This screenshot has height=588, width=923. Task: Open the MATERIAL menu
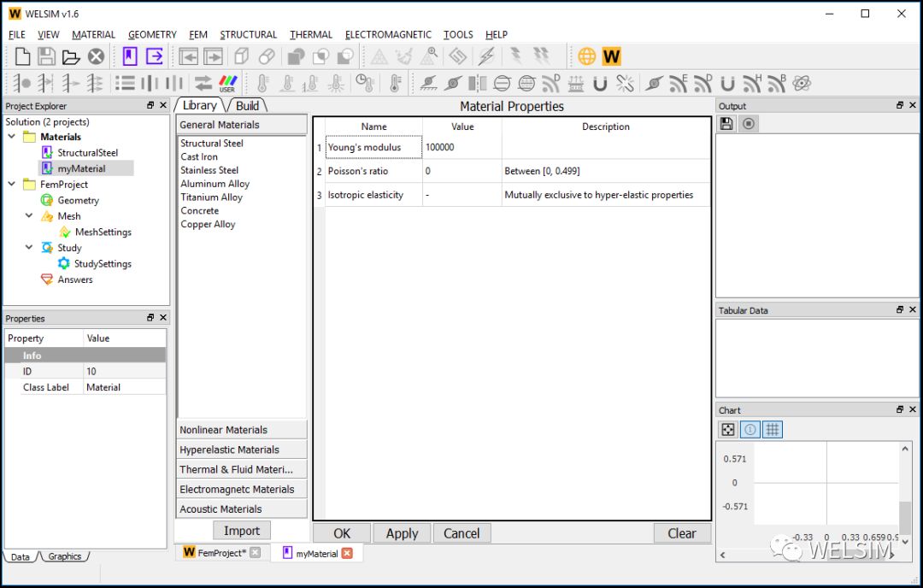[x=94, y=35]
